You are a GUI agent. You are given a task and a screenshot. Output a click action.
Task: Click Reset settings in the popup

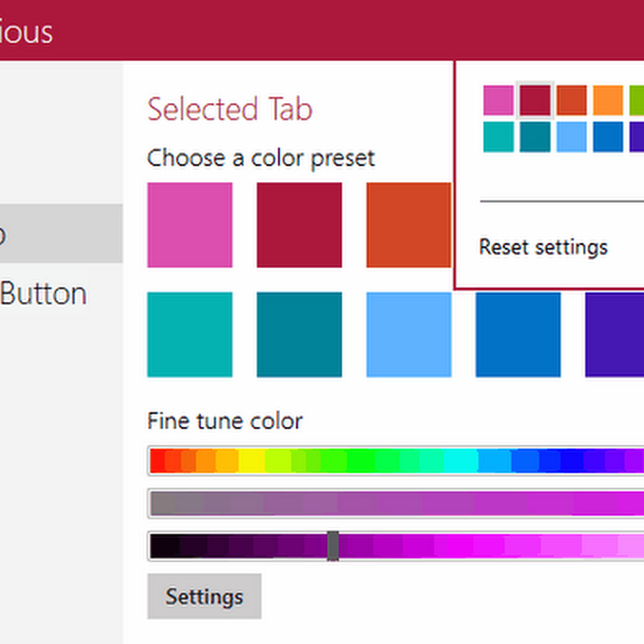point(543,246)
